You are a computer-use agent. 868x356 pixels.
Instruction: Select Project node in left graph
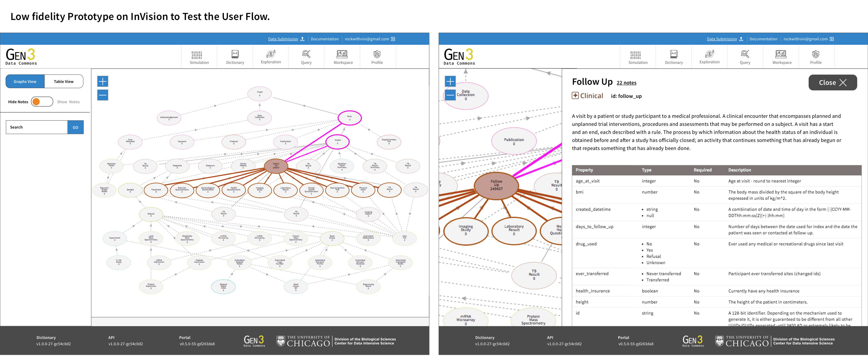tap(259, 94)
